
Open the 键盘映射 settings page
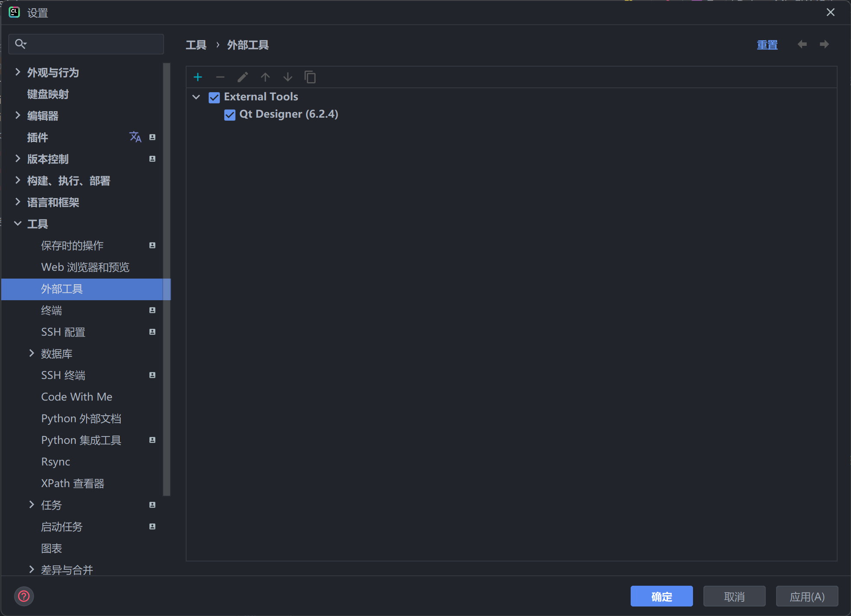pos(48,94)
